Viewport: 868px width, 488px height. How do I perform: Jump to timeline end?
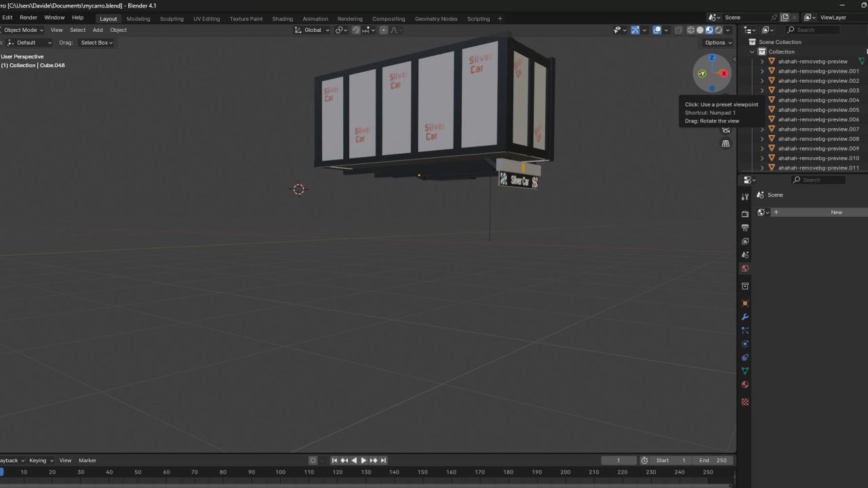click(383, 460)
